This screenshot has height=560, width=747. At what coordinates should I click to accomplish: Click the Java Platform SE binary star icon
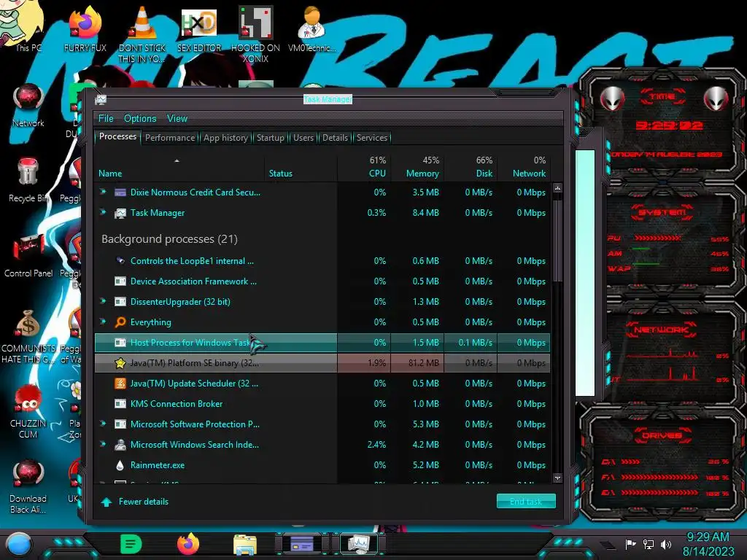point(120,363)
